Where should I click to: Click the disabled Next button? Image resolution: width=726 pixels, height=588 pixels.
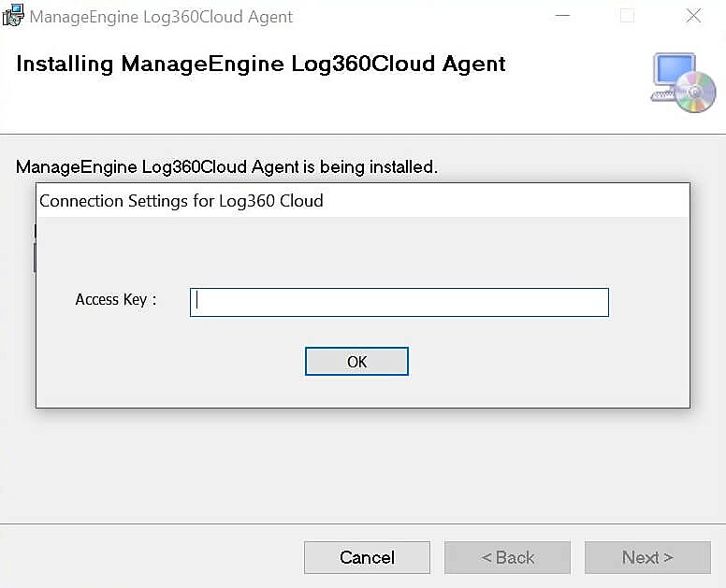(647, 557)
